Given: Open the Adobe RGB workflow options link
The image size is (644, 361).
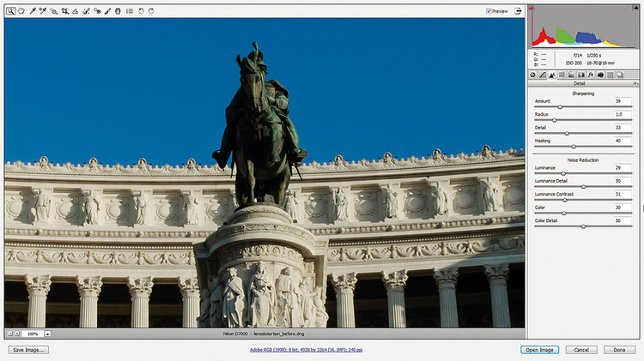Looking at the screenshot, I should pyautogui.click(x=306, y=350).
